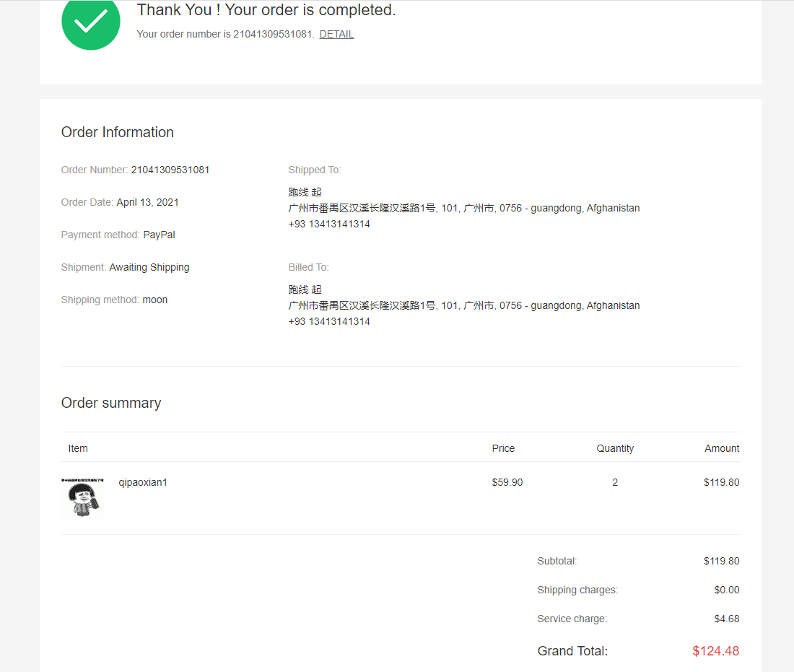This screenshot has height=672, width=794.
Task: Click the PayPal payment method text
Action: click(159, 235)
